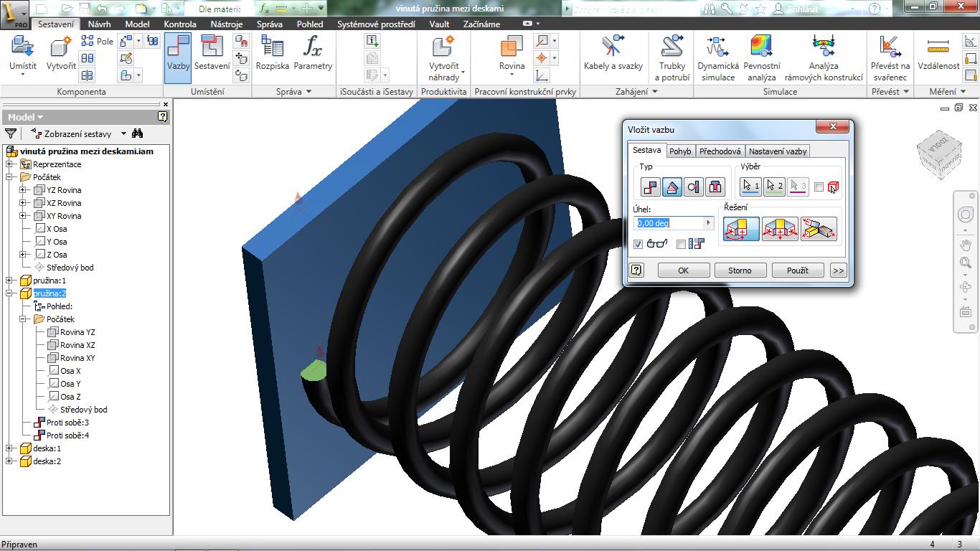Open the Zobrazení sestavy dropdown
Screen dimensions: 980x551
pyautogui.click(x=123, y=133)
